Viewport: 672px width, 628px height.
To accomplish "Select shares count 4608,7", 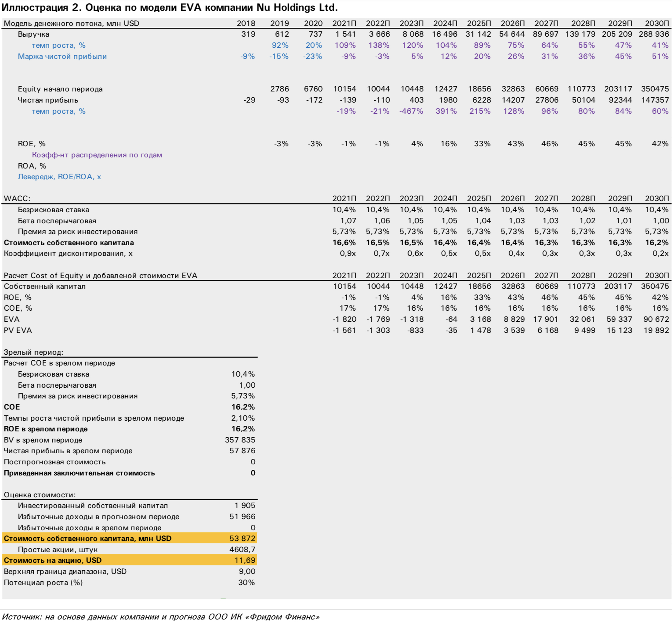I will coord(242,549).
